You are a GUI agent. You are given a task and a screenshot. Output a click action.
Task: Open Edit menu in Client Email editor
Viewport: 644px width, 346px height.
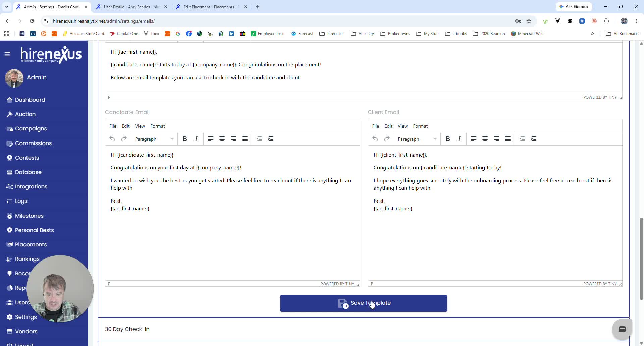point(388,126)
